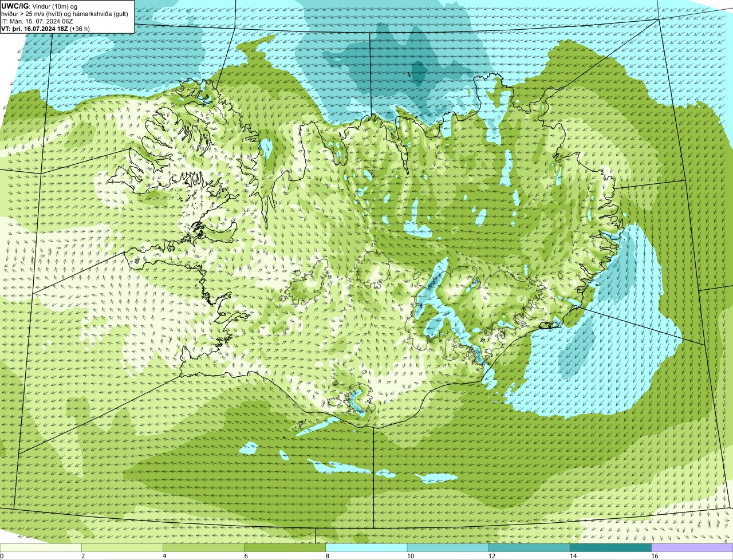Click the legend scale label '2'
This screenshot has height=560, width=733.
(83, 556)
